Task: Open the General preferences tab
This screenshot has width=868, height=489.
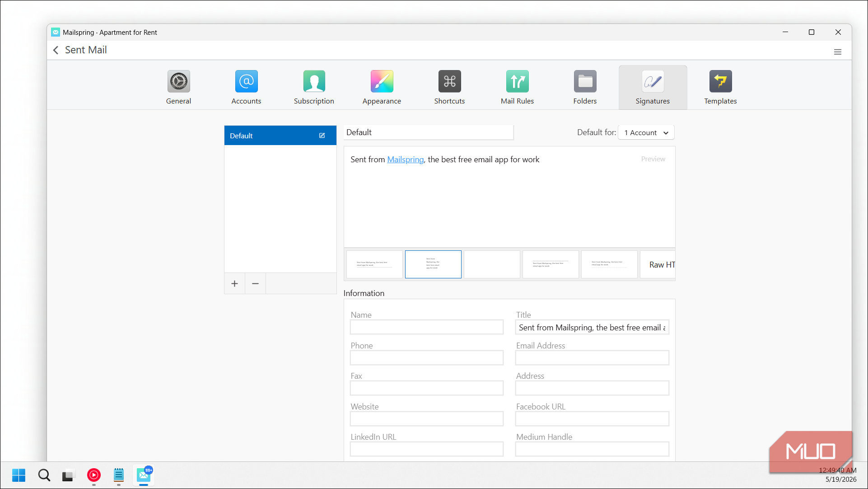Action: click(178, 88)
